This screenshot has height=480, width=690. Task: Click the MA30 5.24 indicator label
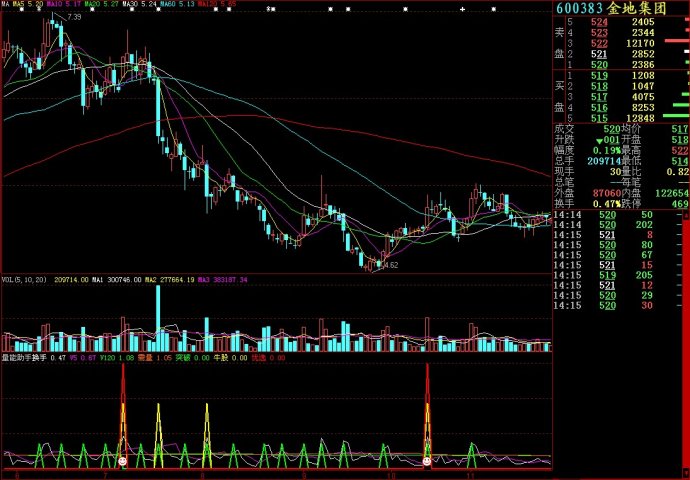(x=139, y=4)
